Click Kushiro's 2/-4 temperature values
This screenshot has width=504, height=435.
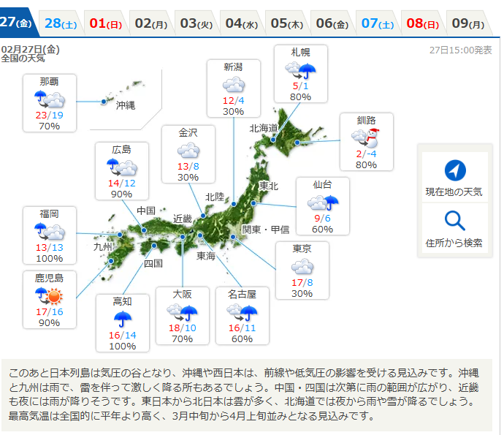[366, 154]
